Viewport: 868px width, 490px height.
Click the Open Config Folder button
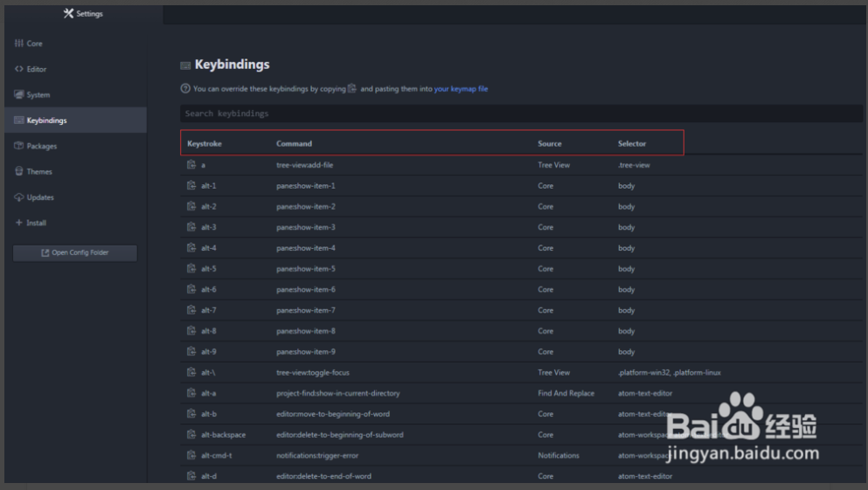coord(75,252)
